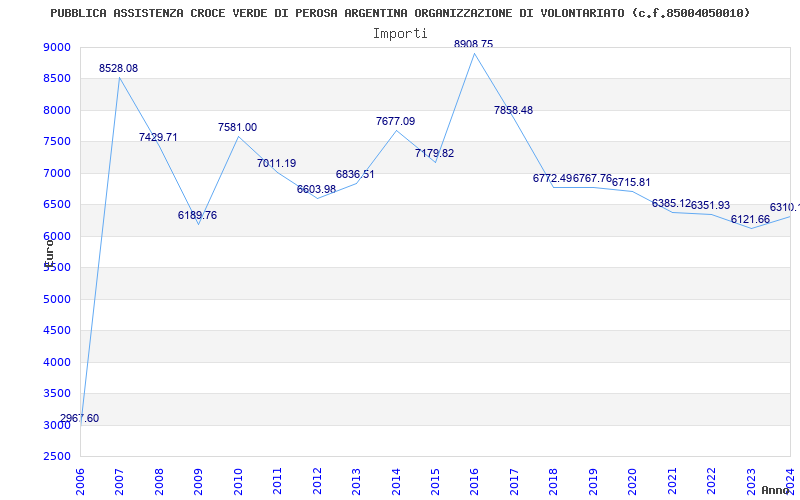Click the data label 6836.51
The height and width of the screenshot is (500, 800).
(x=355, y=174)
